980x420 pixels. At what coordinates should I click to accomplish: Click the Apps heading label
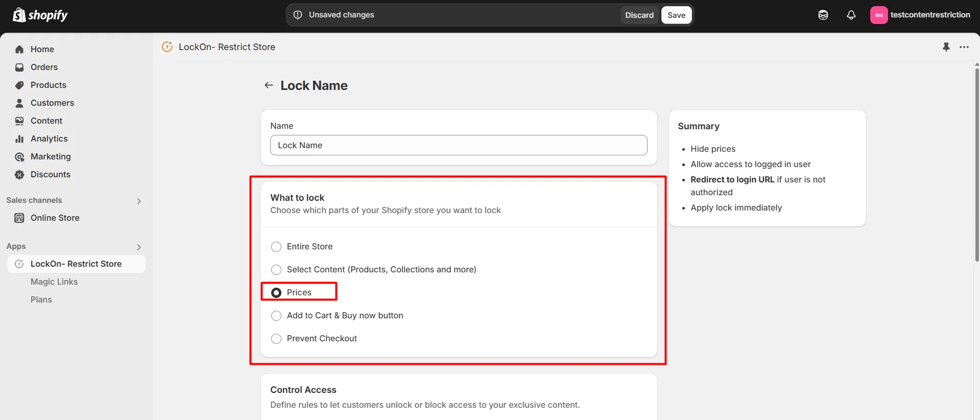point(16,246)
